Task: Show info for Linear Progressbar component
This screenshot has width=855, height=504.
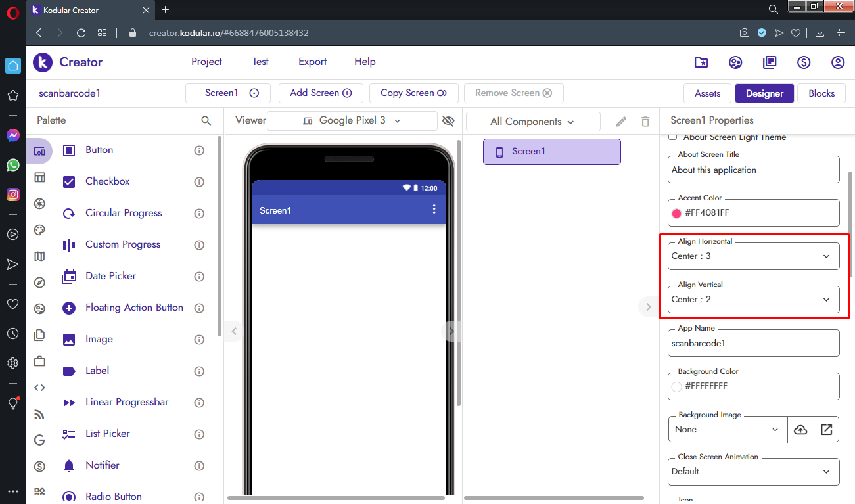Action: click(199, 403)
